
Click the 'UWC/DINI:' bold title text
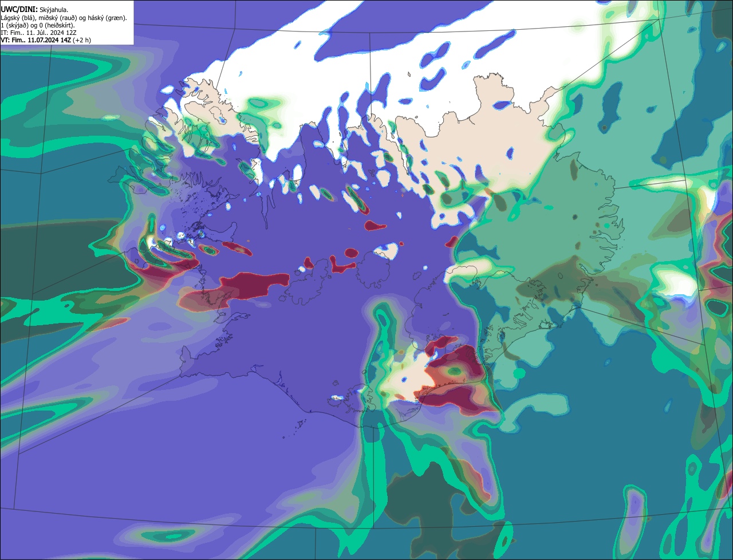[19, 10]
